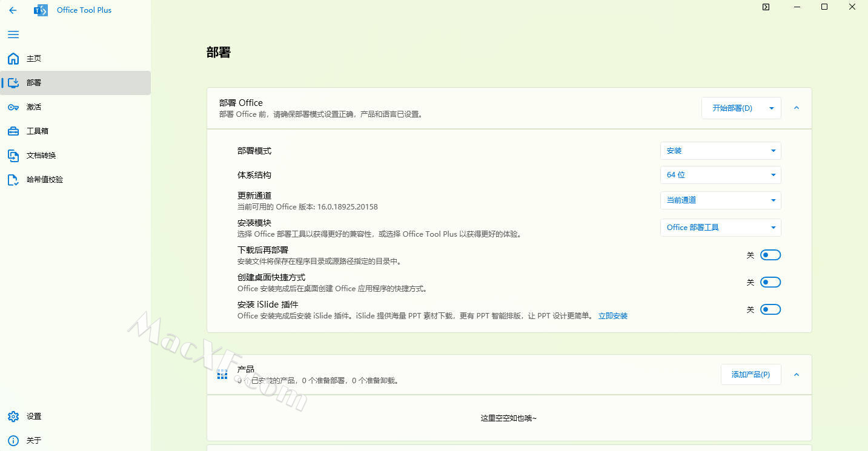
Task: Click the home icon next to 主页
Action: click(13, 59)
